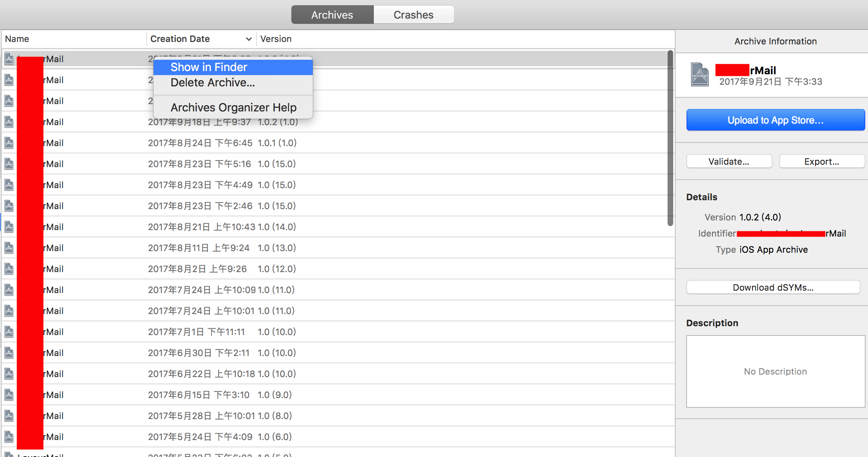This screenshot has width=868, height=457.
Task: Click Upload to App Store button
Action: 775,120
